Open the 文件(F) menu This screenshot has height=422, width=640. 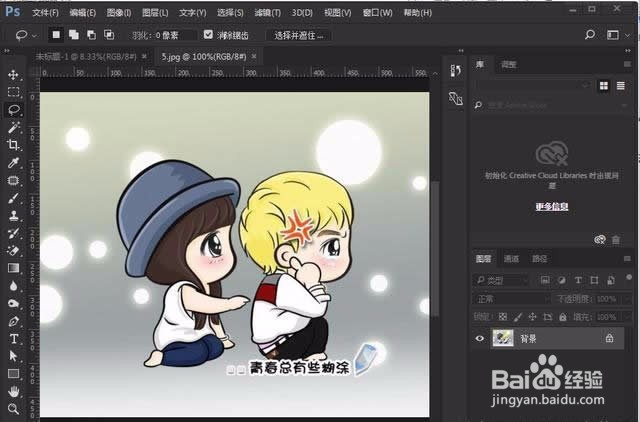[x=45, y=13]
